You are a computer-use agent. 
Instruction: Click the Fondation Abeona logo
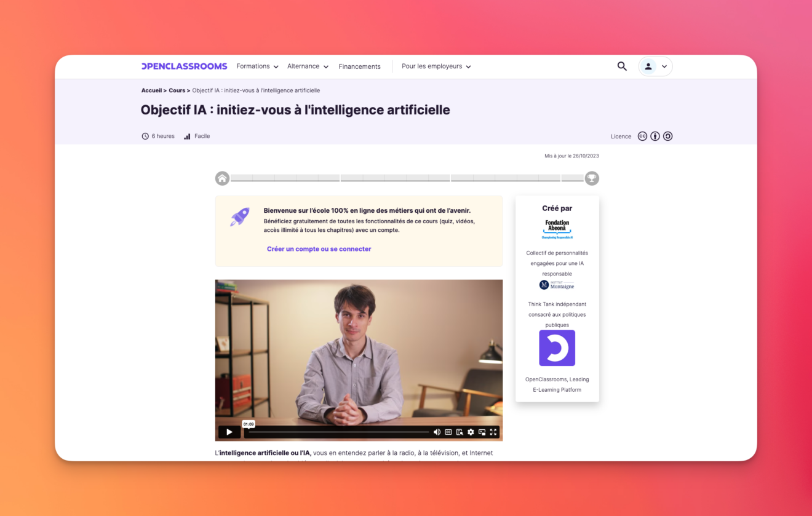557,229
